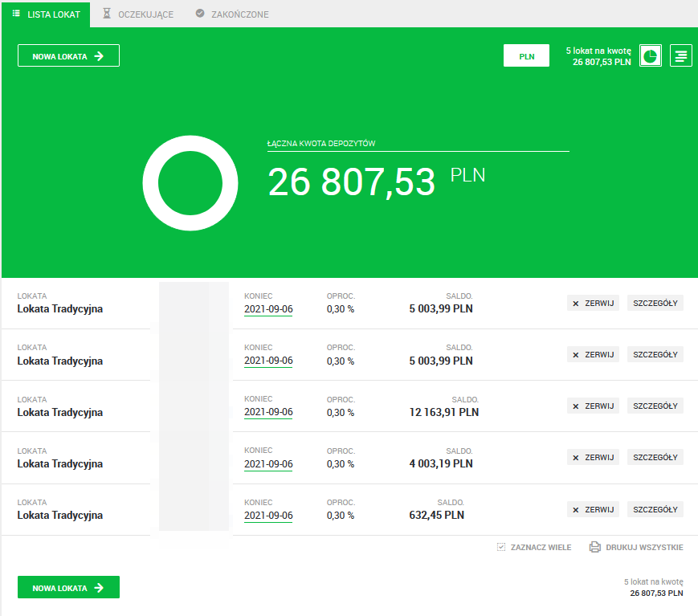Open the Zakończone tab
This screenshot has height=616, width=698.
pos(231,14)
